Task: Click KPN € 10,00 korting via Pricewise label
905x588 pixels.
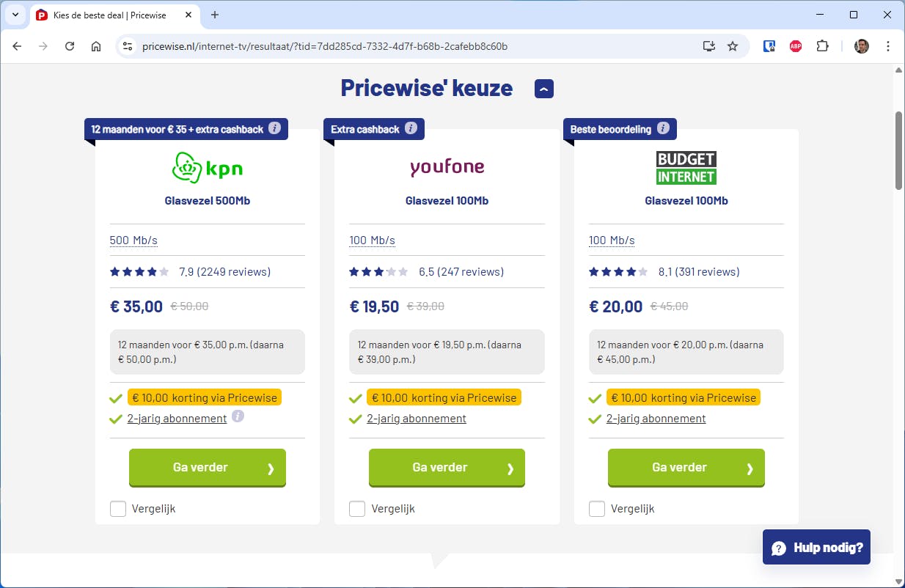Action: [x=205, y=397]
